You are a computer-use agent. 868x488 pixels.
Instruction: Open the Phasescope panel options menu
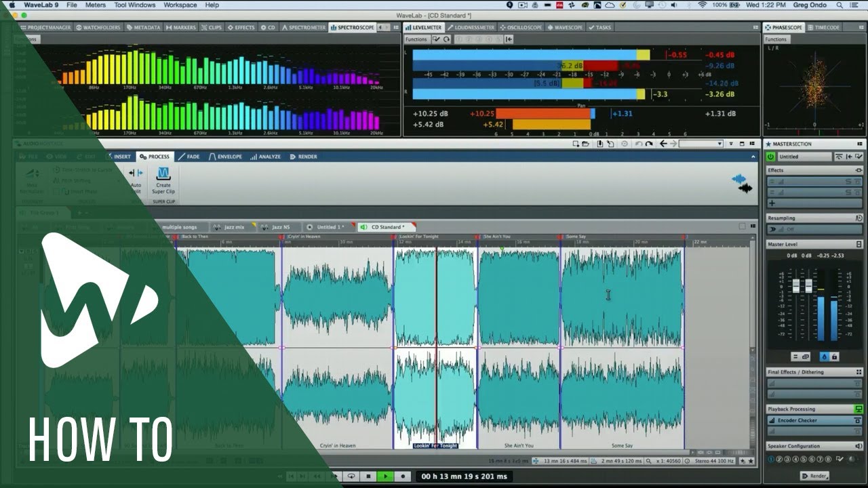(861, 27)
